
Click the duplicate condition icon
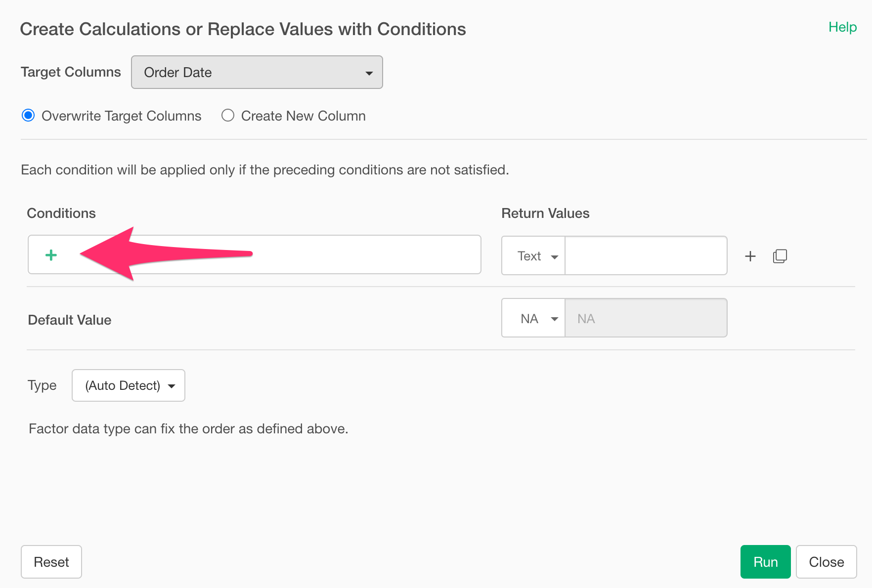click(780, 256)
